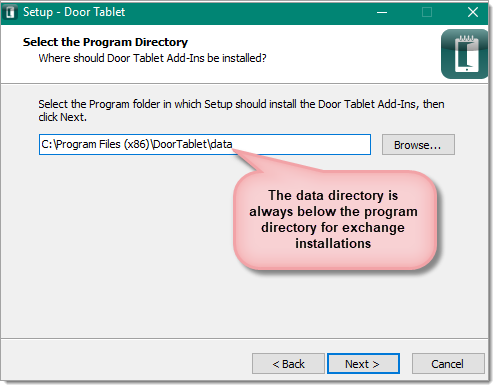Click the word "installations" inside the callout
497x389 pixels.
[x=333, y=244]
